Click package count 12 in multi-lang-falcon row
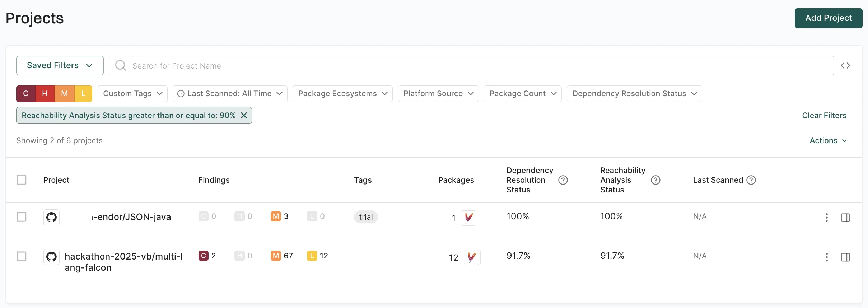Image resolution: width=868 pixels, height=308 pixels. coord(453,258)
